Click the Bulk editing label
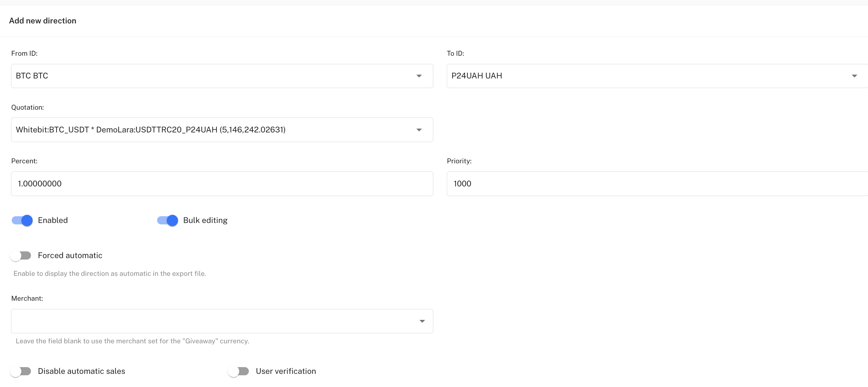 pyautogui.click(x=205, y=220)
